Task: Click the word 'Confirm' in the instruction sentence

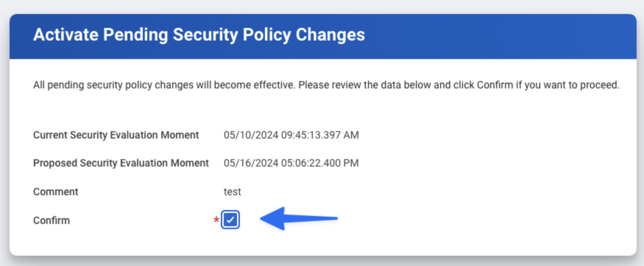Action: click(x=495, y=85)
